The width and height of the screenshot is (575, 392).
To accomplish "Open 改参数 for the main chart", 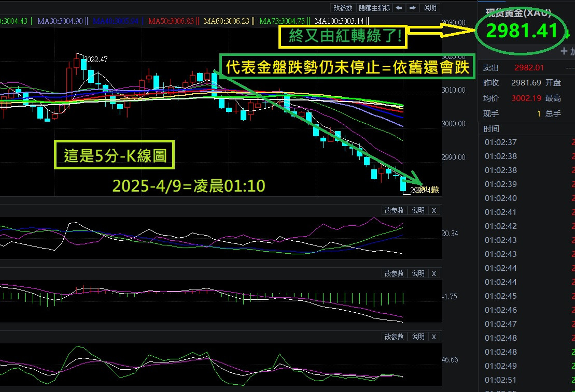I will click(343, 8).
